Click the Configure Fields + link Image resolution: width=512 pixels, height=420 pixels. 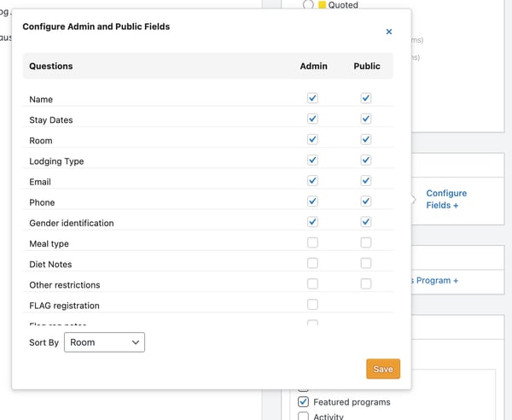point(446,199)
